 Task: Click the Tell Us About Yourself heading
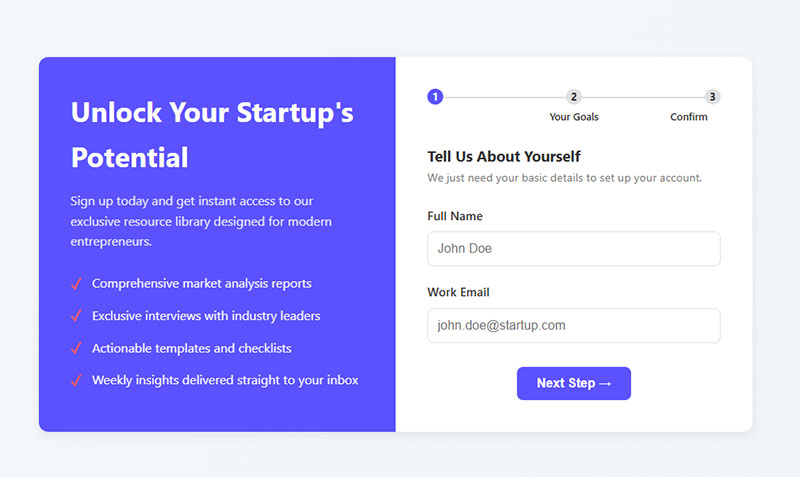click(x=503, y=156)
